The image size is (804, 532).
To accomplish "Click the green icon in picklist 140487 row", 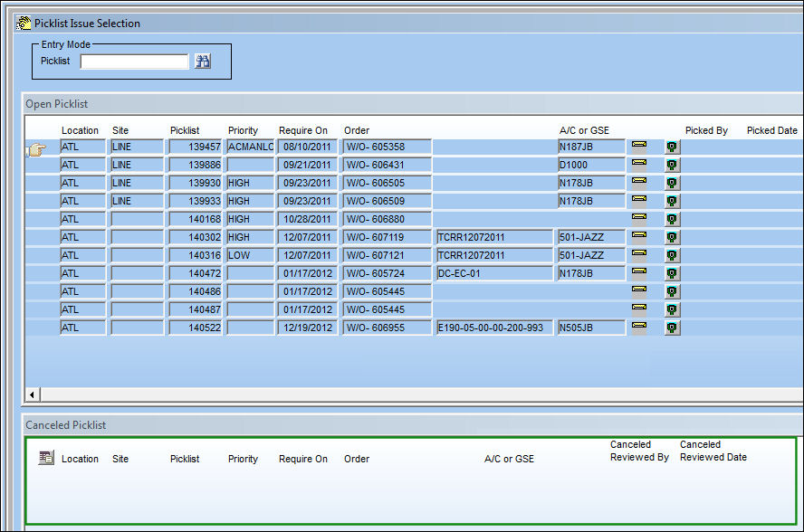I will (672, 309).
